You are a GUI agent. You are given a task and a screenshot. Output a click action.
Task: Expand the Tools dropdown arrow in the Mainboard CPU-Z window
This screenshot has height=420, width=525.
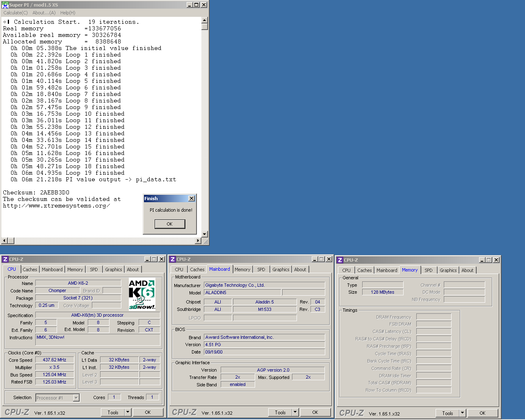(x=295, y=413)
